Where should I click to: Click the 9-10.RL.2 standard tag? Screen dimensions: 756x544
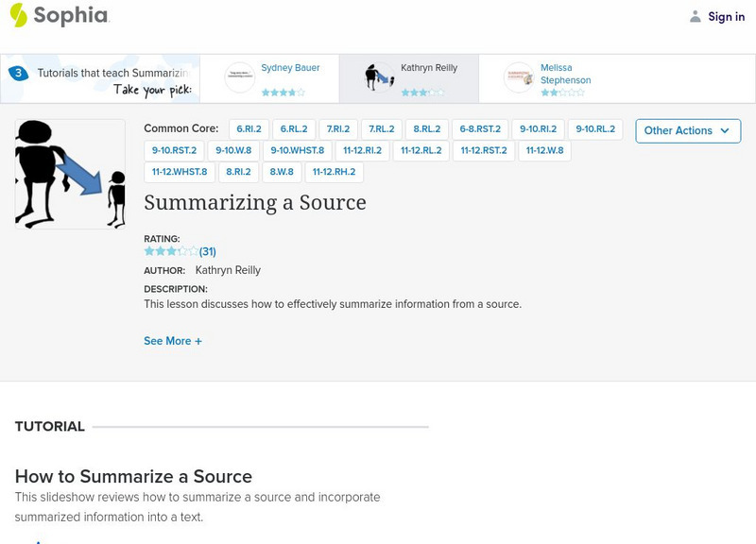(595, 129)
